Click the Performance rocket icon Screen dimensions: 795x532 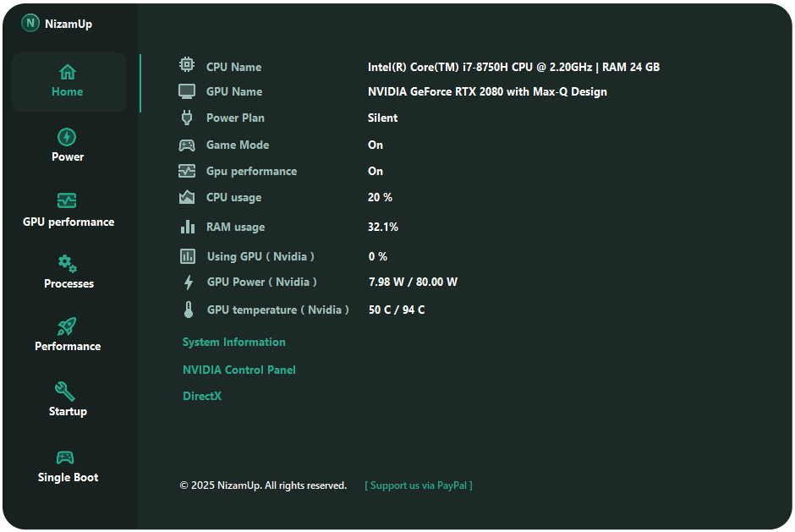67,326
